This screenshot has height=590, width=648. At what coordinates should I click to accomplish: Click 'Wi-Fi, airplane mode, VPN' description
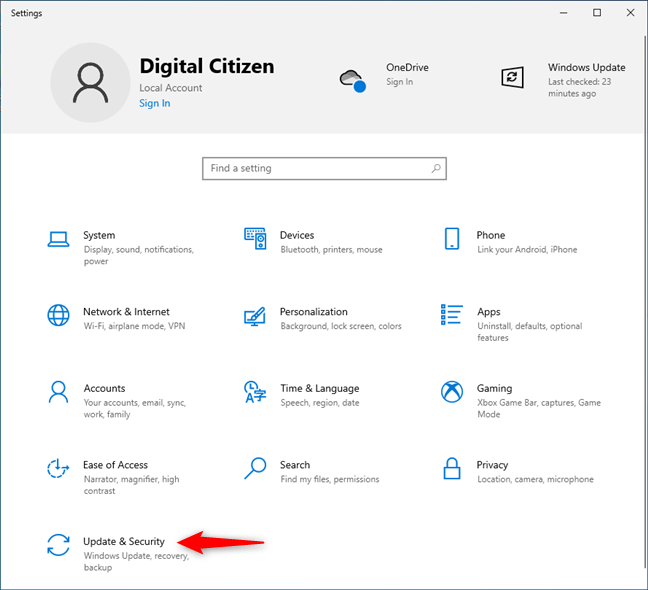(134, 326)
